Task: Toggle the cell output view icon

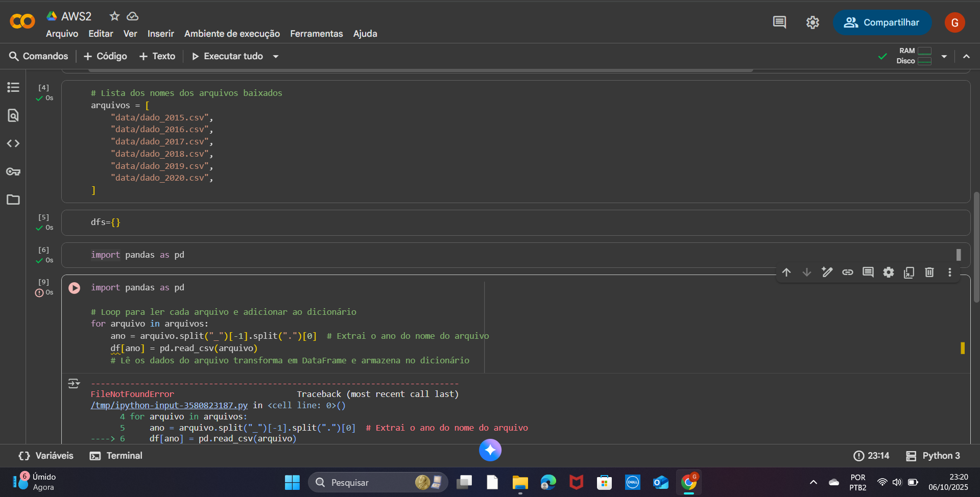Action: tap(74, 384)
